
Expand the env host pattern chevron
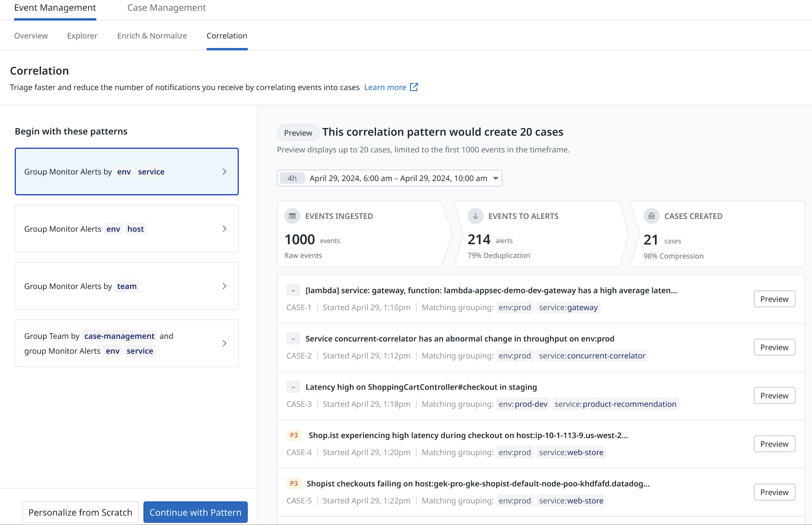point(224,229)
